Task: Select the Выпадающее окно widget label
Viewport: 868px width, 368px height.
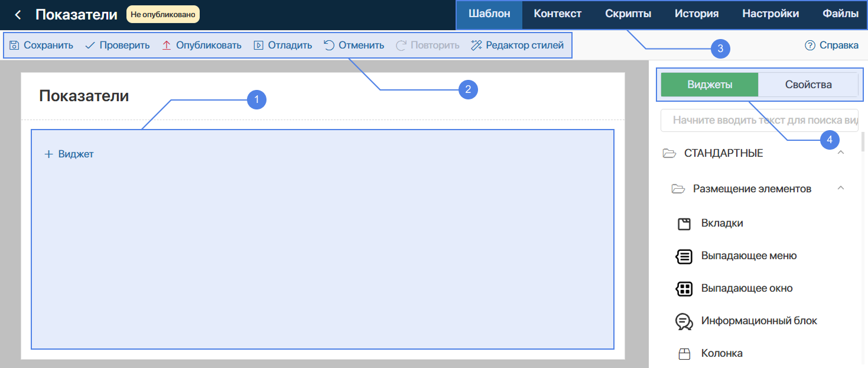Action: click(x=747, y=288)
